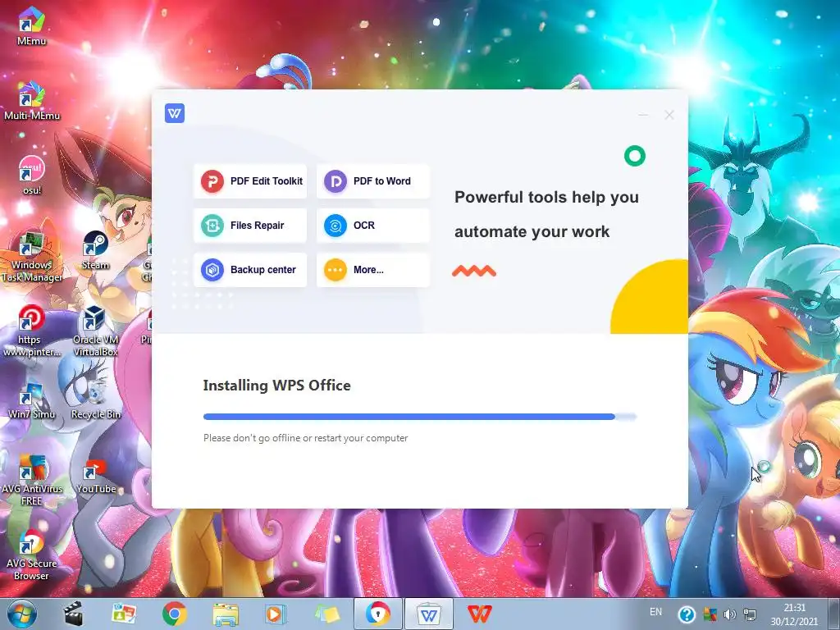
Task: Open Google Chrome from the taskbar
Action: pyautogui.click(x=174, y=614)
